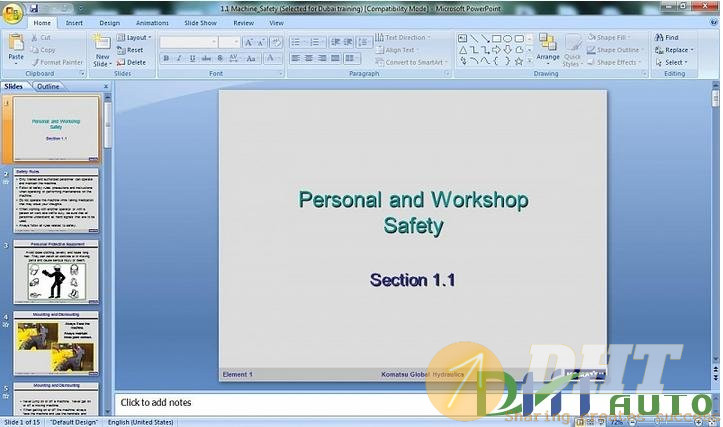Click the Bullets list button
The width and height of the screenshot is (723, 427).
tap(297, 42)
